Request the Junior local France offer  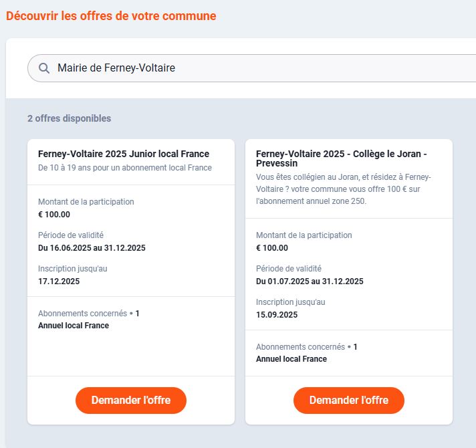131,400
